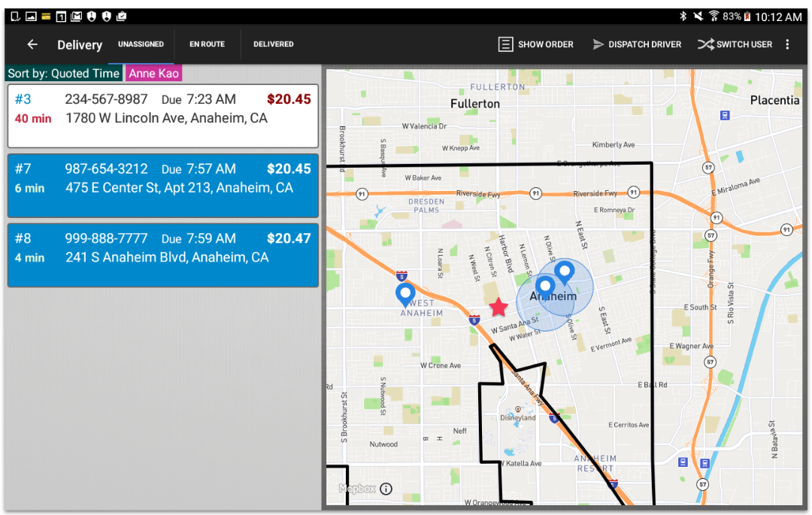Switch to the UNASSIGNED tab
812x515 pixels.
coord(141,44)
